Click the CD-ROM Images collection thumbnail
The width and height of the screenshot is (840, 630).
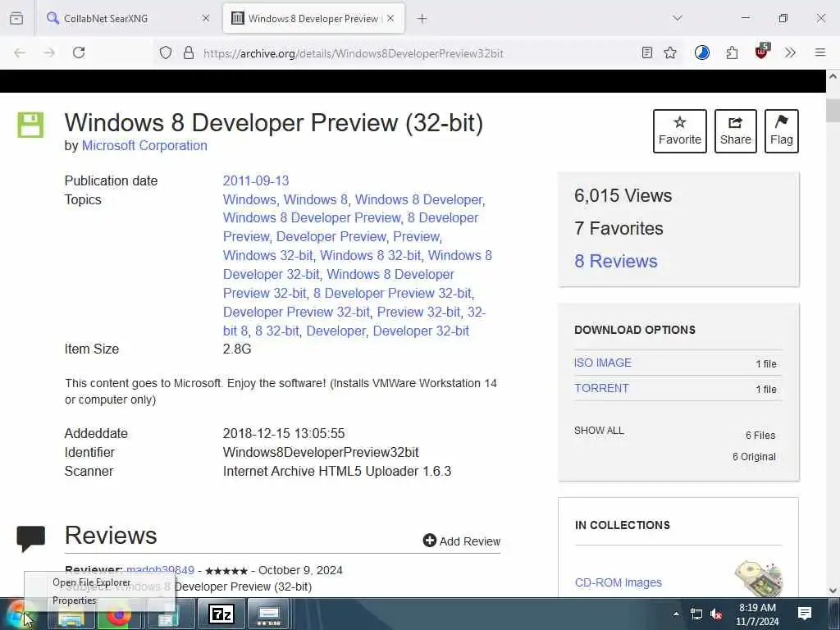tap(759, 578)
